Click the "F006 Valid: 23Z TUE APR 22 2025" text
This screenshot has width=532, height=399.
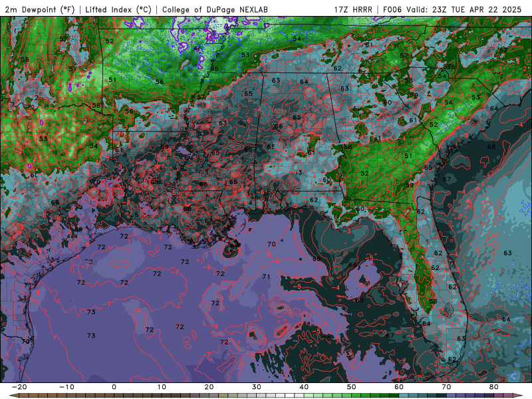452,9
